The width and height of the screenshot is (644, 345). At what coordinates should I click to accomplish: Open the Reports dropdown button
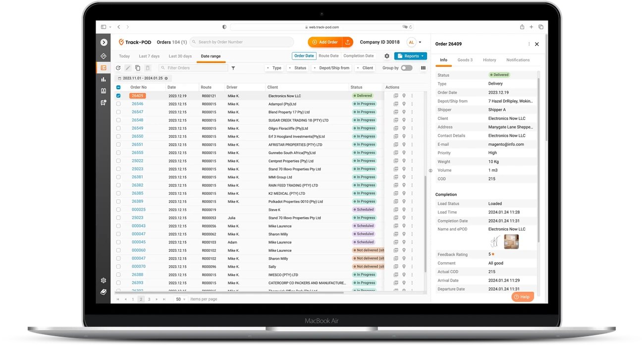click(411, 56)
